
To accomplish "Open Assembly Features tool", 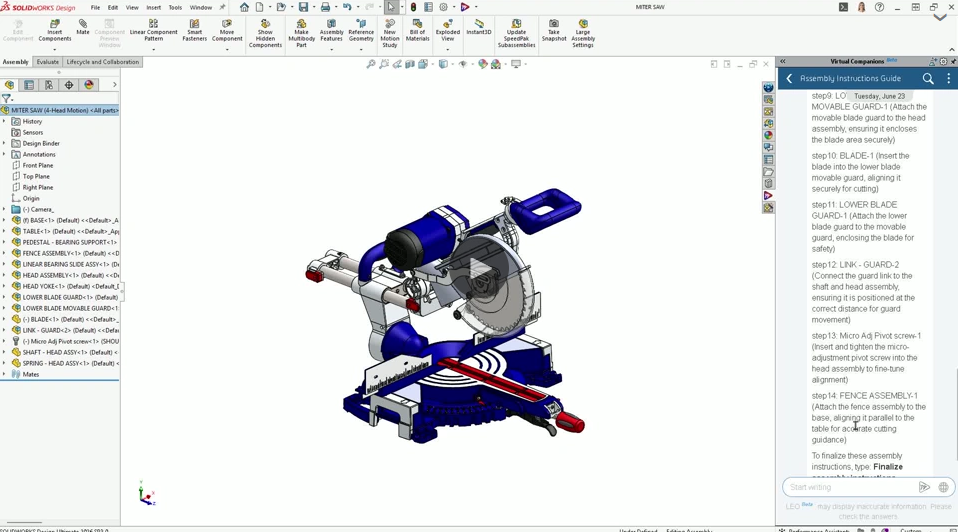I will (331, 31).
